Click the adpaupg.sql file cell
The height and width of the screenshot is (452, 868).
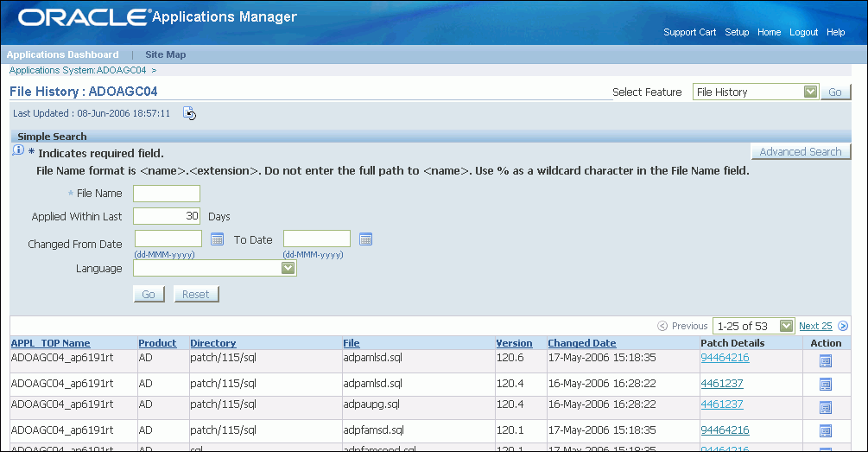(x=371, y=404)
